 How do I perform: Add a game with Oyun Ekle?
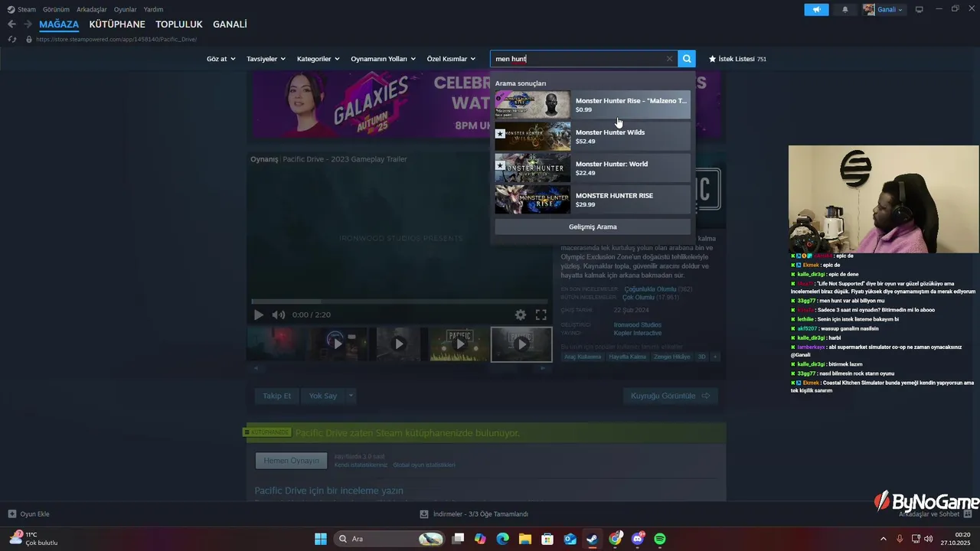pos(29,514)
